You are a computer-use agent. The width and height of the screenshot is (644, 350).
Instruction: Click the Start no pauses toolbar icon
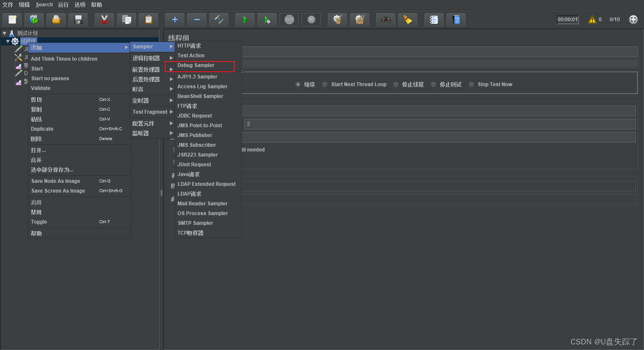coord(267,20)
